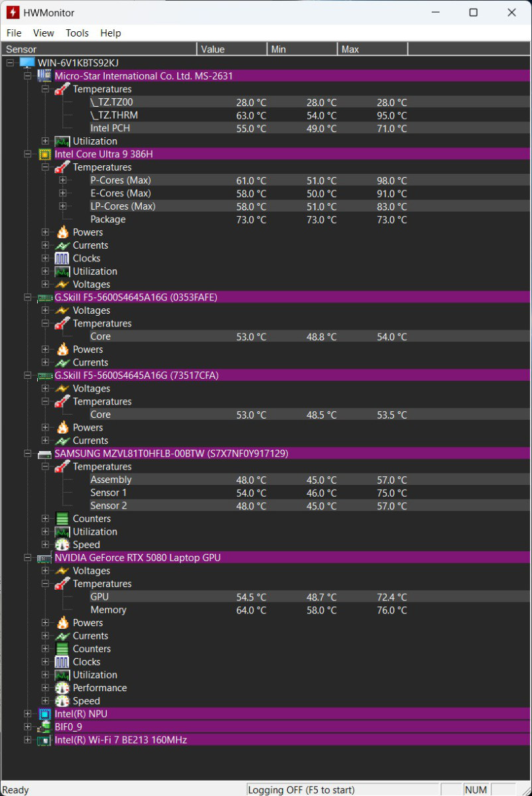
Task: Collapse the SAMSUNG MZVL81T0HFLB drive node
Action: point(27,454)
